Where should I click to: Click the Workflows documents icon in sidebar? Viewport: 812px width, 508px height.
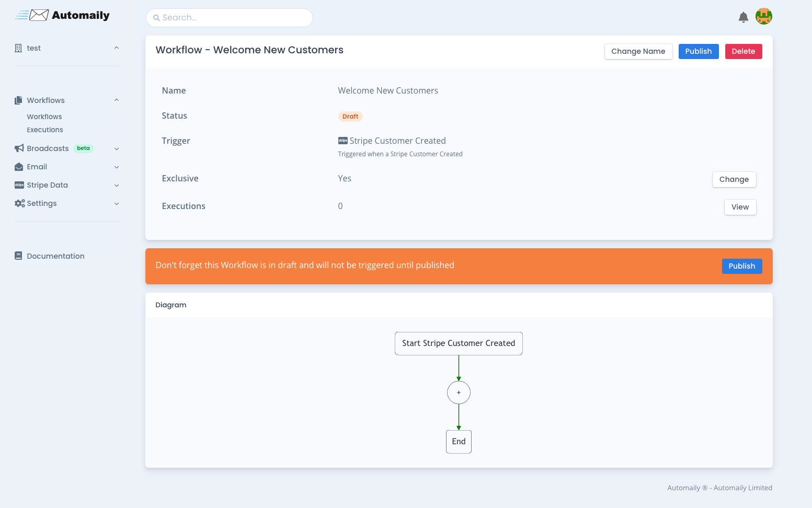[18, 100]
